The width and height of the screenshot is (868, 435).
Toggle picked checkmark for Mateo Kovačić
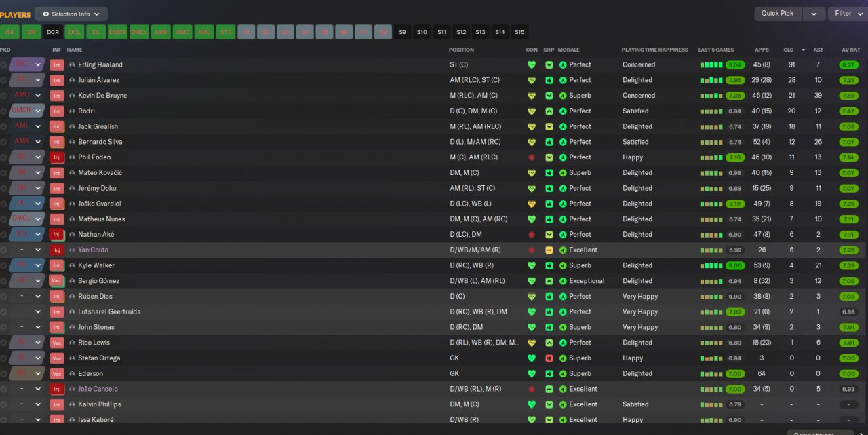coord(3,173)
